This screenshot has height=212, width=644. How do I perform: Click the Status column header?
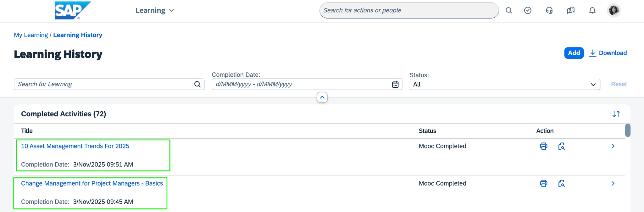(427, 131)
